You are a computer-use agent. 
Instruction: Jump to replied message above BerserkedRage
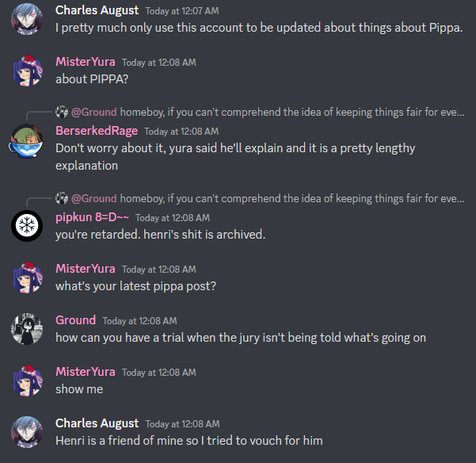point(292,112)
